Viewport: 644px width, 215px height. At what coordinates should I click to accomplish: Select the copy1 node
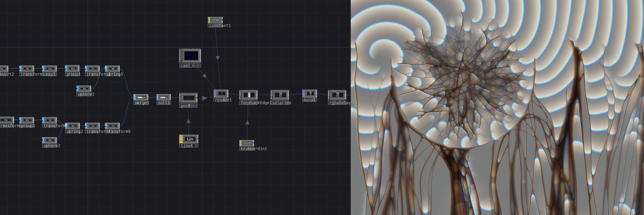click(x=49, y=68)
